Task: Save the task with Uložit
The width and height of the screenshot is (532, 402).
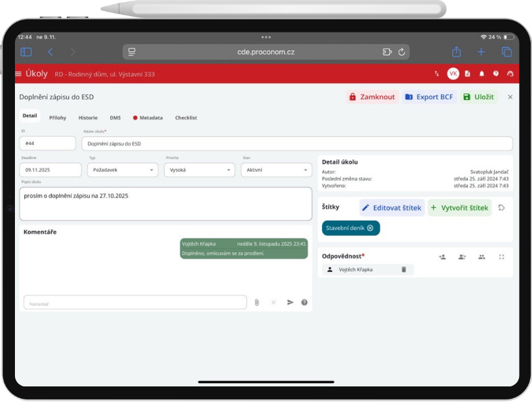Action: [x=478, y=97]
